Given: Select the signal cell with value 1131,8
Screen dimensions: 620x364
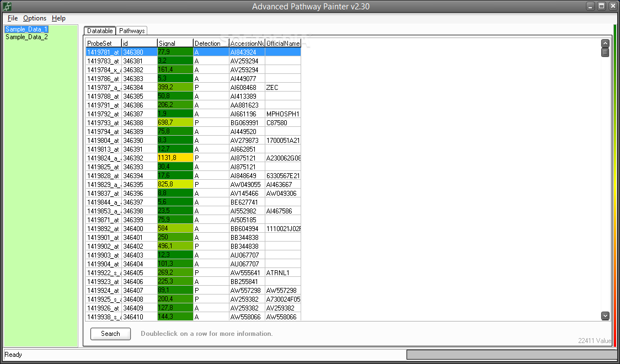Looking at the screenshot, I should click(175, 158).
